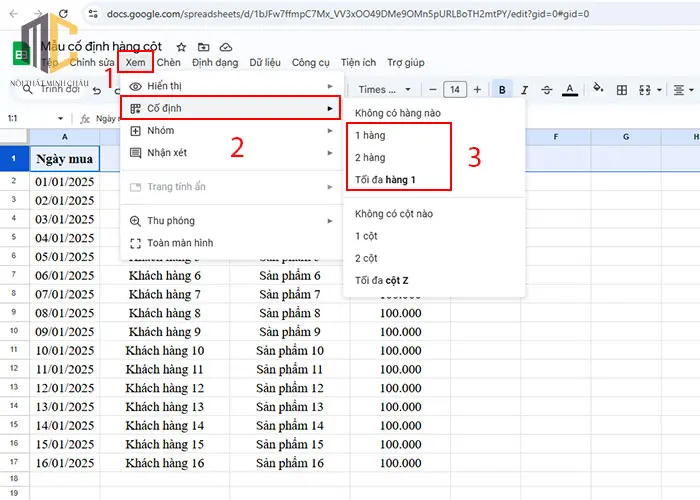This screenshot has width=700, height=500.
Task: Open the fill color paint bucket
Action: coord(598,88)
